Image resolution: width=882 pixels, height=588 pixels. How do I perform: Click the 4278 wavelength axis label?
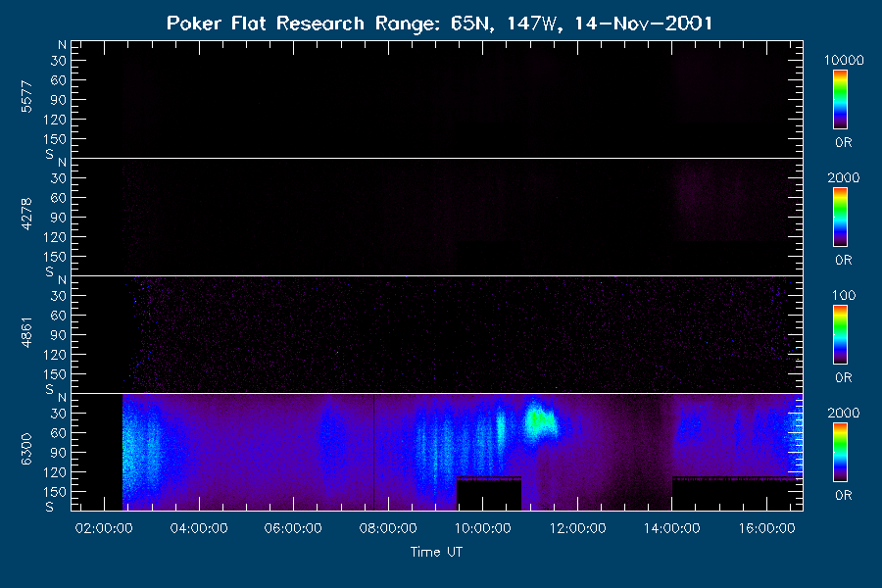click(x=26, y=215)
